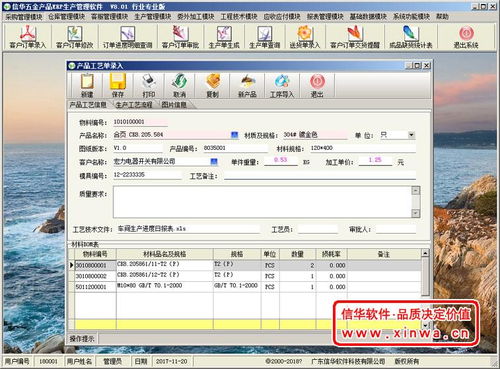Click down arrow of 质量要求 scrollbar
This screenshot has height=369, width=500.
coord(416,213)
